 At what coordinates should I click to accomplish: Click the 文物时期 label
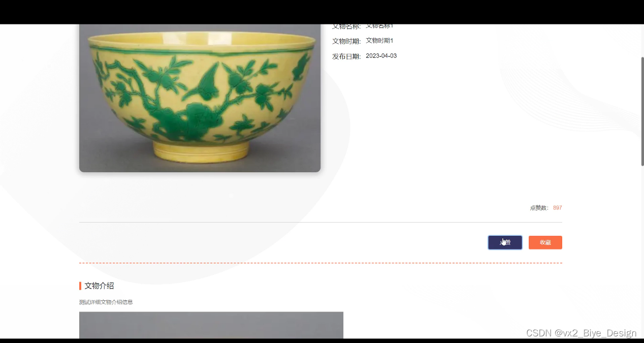[346, 41]
